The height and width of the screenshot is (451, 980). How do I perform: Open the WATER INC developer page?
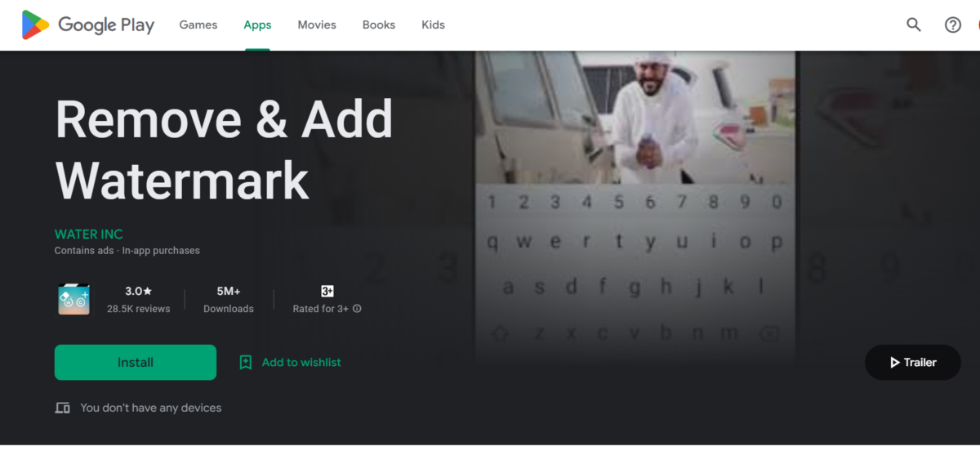pyautogui.click(x=89, y=234)
